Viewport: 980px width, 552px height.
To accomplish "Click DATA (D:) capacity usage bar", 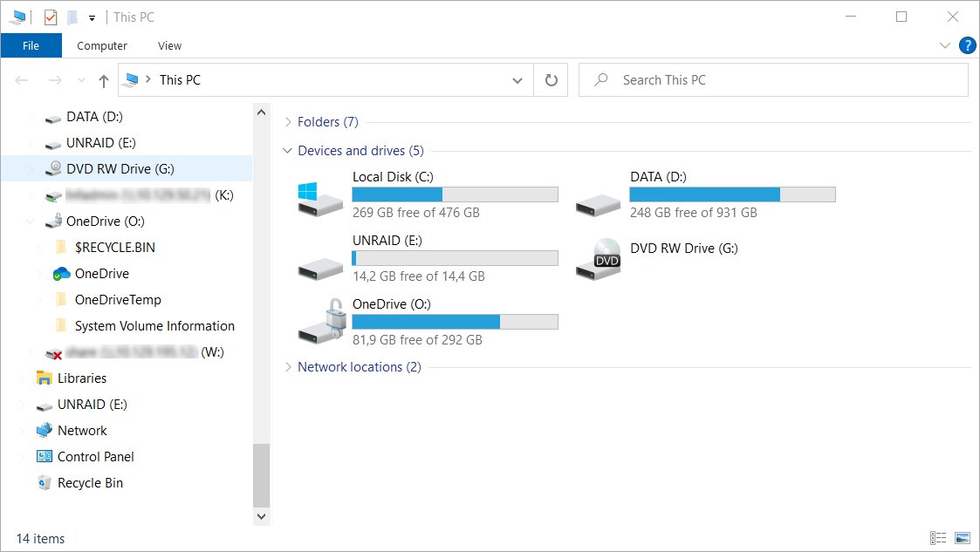I will coord(732,194).
